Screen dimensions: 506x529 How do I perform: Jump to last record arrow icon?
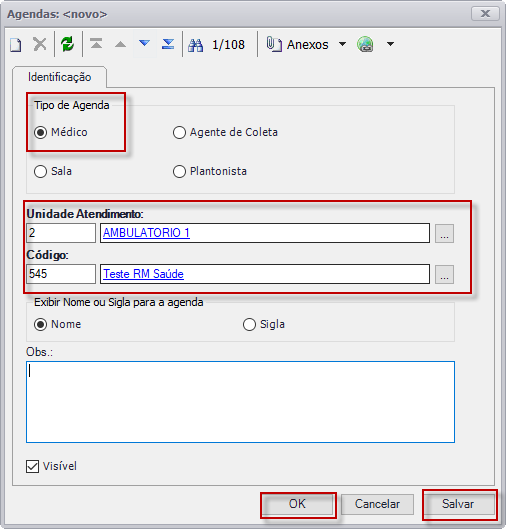click(x=168, y=44)
